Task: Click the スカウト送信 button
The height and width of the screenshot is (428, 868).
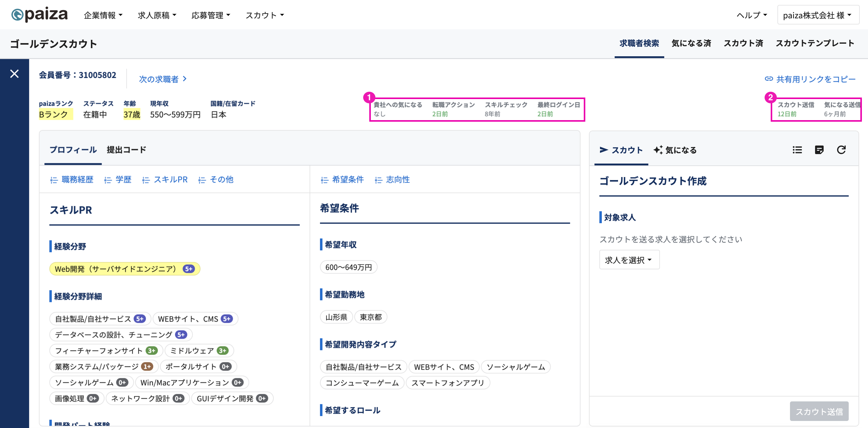Action: (x=819, y=411)
